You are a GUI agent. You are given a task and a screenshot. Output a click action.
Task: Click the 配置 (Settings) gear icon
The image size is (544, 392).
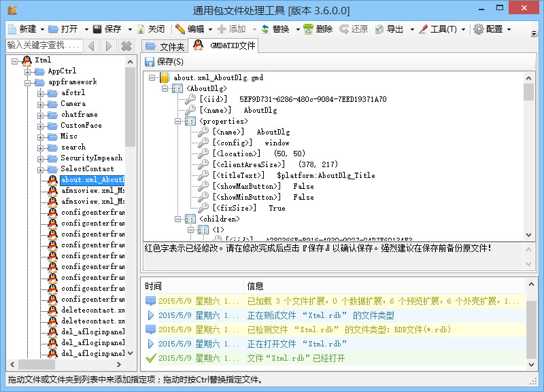[x=479, y=29]
